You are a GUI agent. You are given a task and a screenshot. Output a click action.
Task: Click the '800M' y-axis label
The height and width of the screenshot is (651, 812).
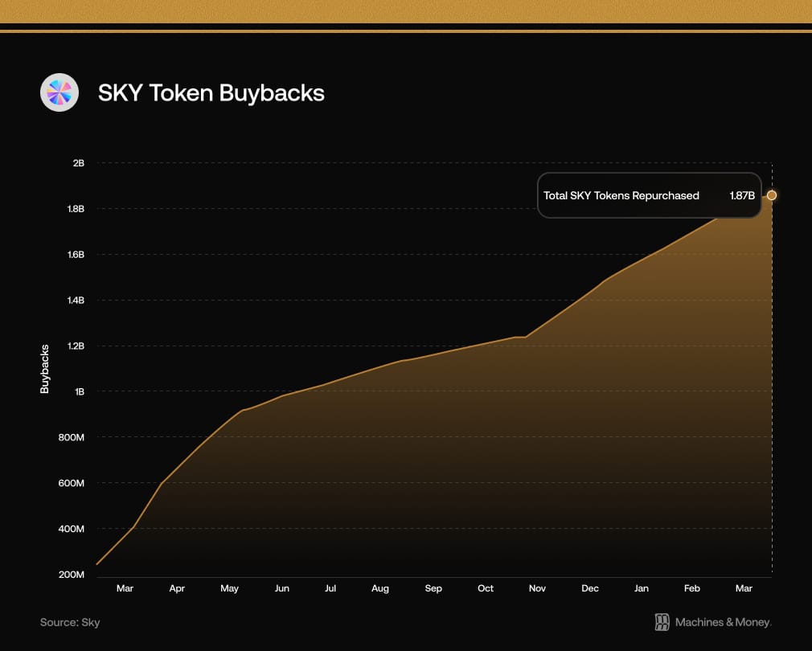72,437
